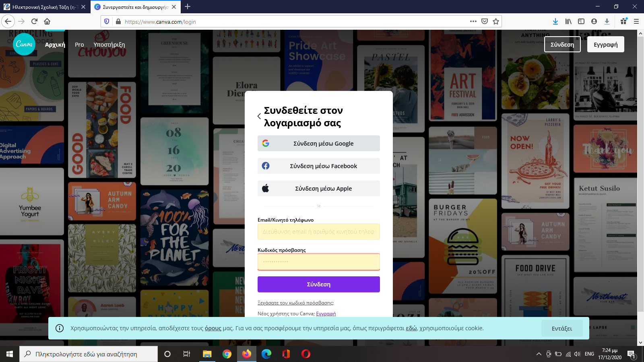Accept cookies with Εντάξει button
This screenshot has height=362, width=644.
coord(562,328)
